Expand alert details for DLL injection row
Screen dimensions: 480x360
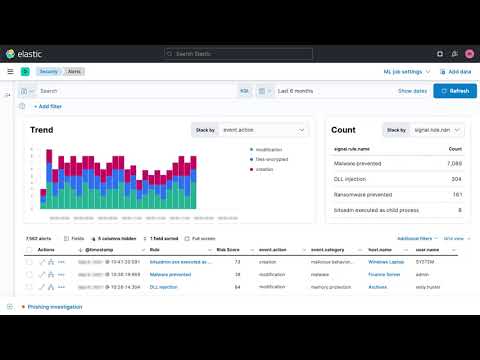click(42, 287)
